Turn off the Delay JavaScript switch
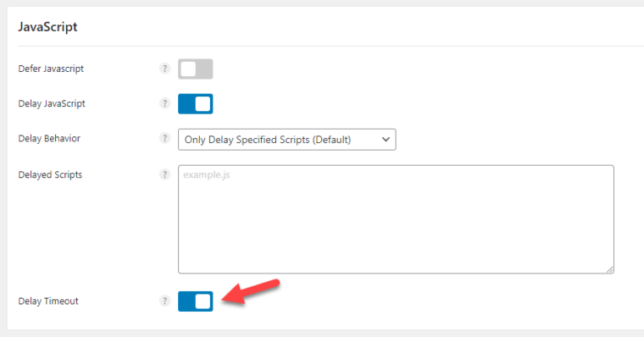 tap(196, 104)
